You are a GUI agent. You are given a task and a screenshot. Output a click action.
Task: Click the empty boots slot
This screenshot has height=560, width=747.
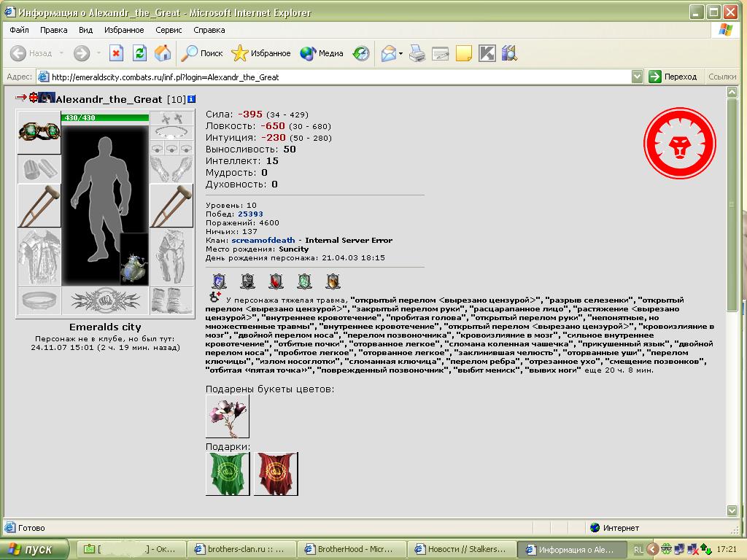pyautogui.click(x=171, y=300)
